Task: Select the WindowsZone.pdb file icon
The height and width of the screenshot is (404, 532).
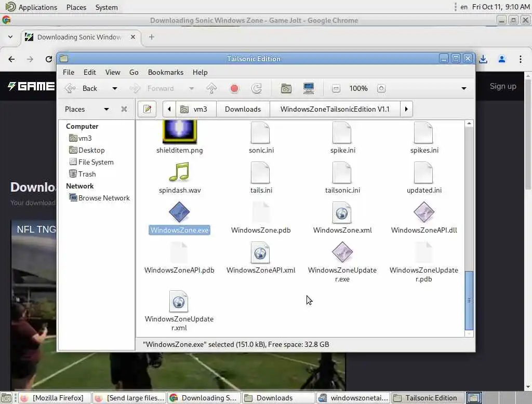Action: point(261,212)
